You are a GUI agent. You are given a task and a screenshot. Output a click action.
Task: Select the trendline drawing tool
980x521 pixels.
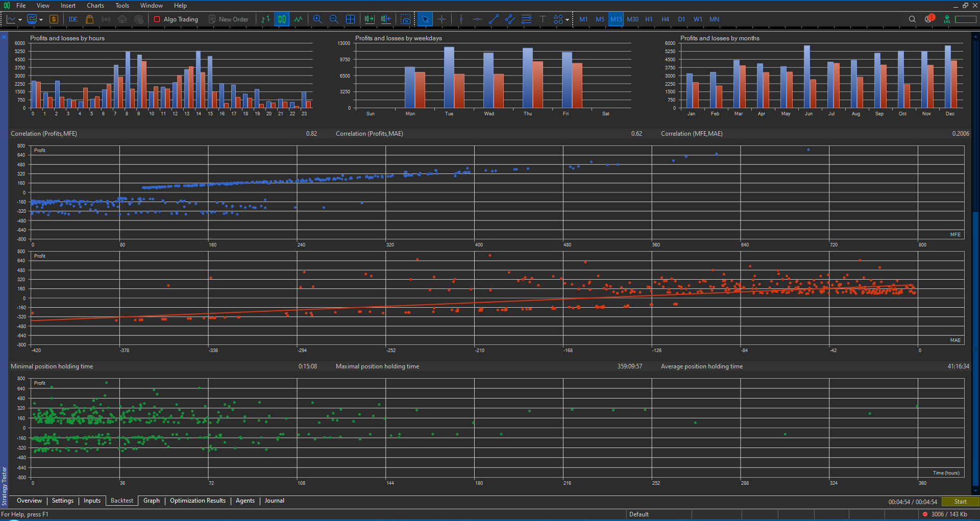pos(494,19)
